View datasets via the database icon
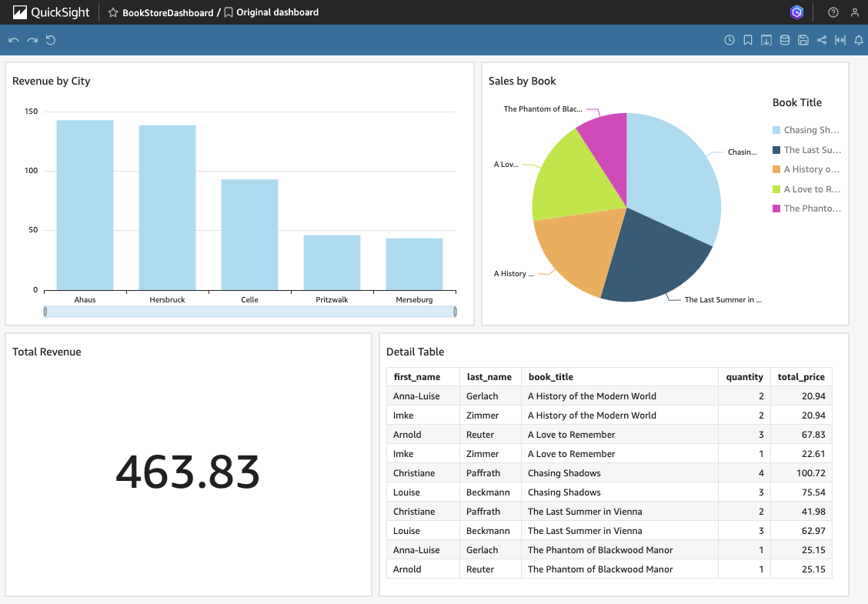The width and height of the screenshot is (868, 604). click(x=784, y=39)
